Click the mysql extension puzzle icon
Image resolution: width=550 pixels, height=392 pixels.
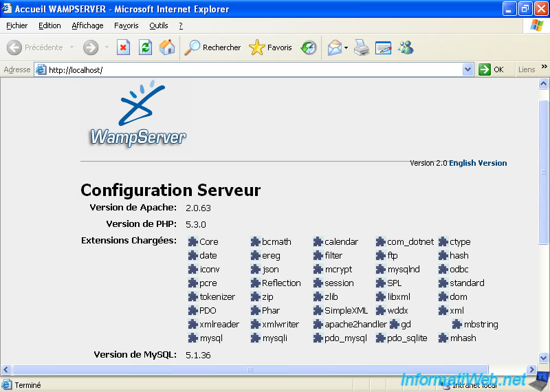[x=193, y=338]
